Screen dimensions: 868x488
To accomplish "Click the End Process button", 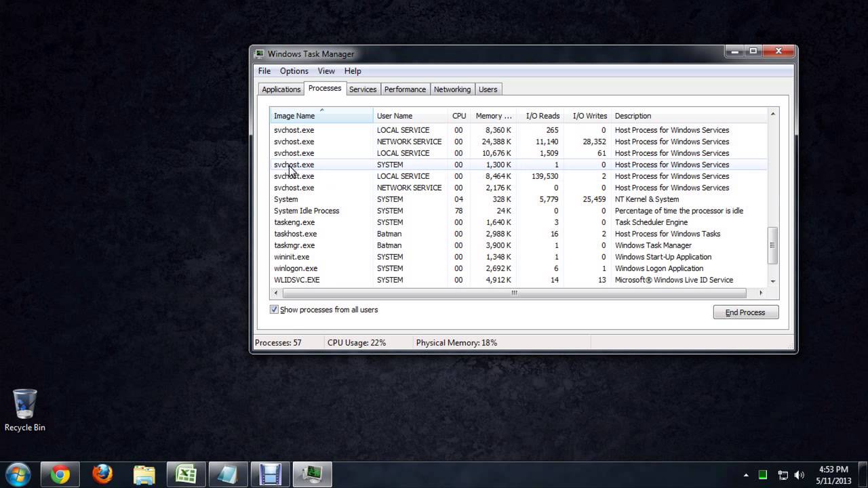I will 746,312.
